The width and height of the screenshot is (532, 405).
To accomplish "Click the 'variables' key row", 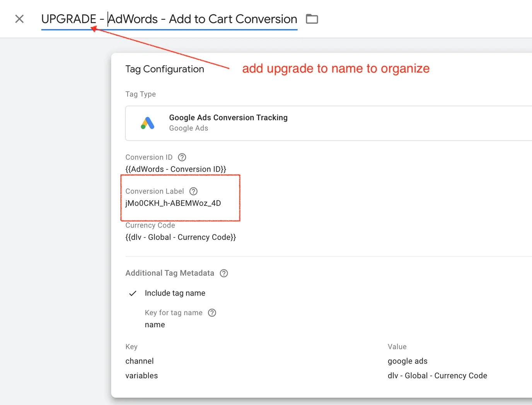I will click(142, 376).
